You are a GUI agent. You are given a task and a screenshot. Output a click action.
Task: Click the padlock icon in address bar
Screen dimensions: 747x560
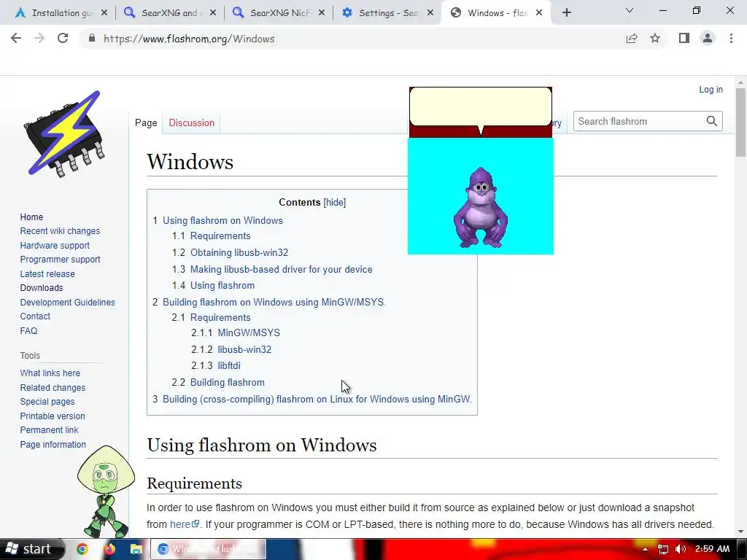tap(92, 39)
